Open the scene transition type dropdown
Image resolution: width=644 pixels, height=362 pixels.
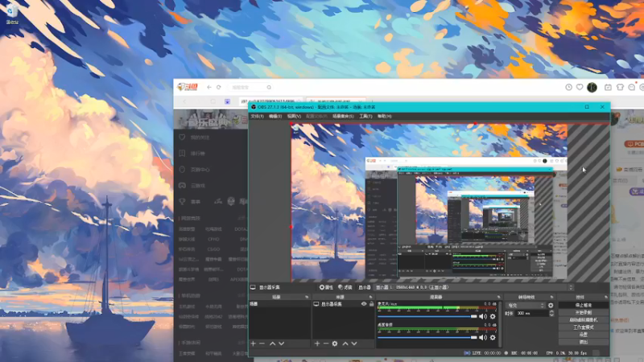pos(526,306)
